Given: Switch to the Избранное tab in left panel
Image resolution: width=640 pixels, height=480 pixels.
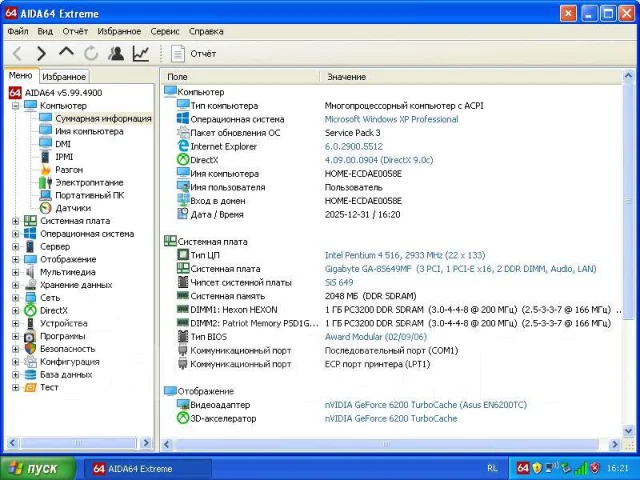Looking at the screenshot, I should click(x=64, y=77).
